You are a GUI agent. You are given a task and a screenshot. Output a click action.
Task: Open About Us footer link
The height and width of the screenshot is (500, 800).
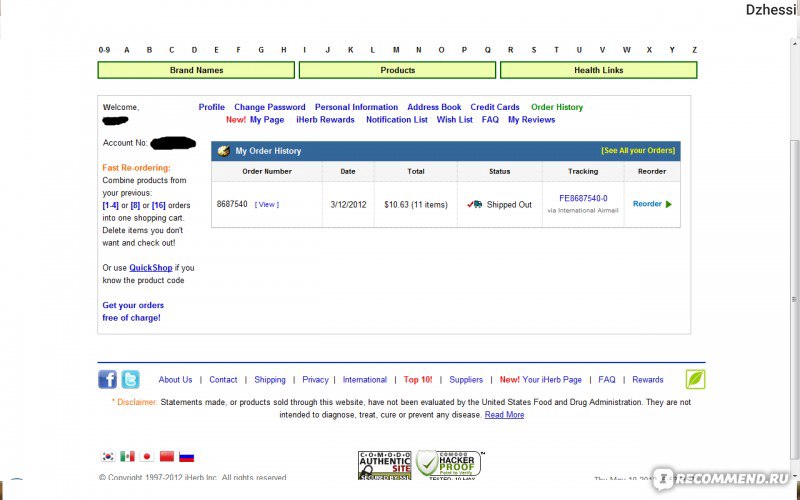175,380
